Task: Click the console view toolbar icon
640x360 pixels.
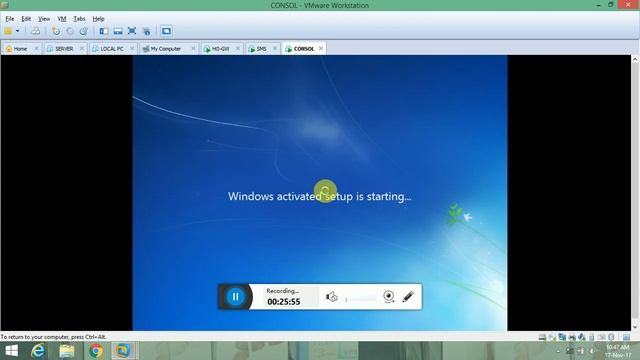Action: pyautogui.click(x=166, y=31)
